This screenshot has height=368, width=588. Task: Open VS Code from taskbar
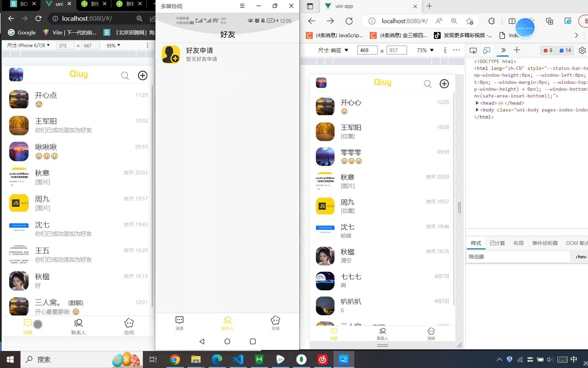tap(238, 359)
